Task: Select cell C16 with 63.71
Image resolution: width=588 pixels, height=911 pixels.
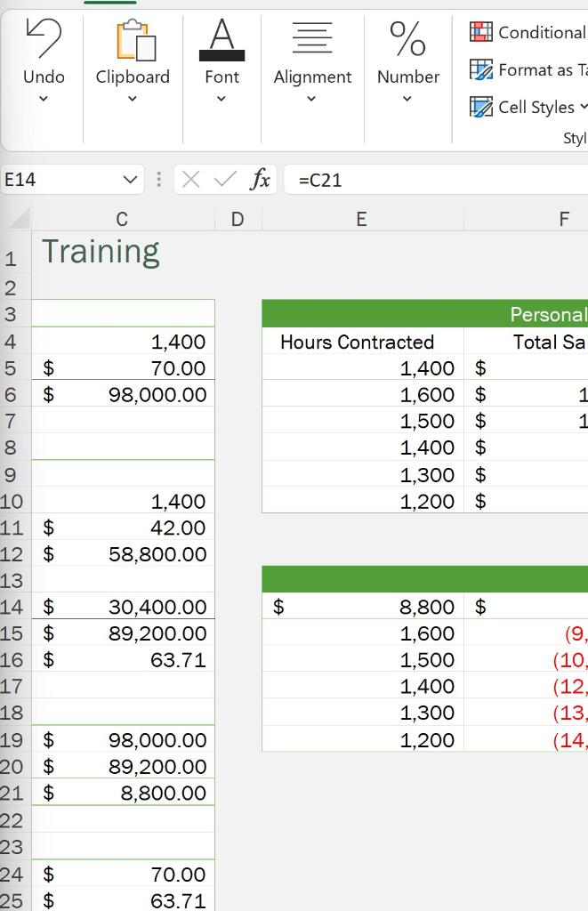Action: click(x=123, y=660)
